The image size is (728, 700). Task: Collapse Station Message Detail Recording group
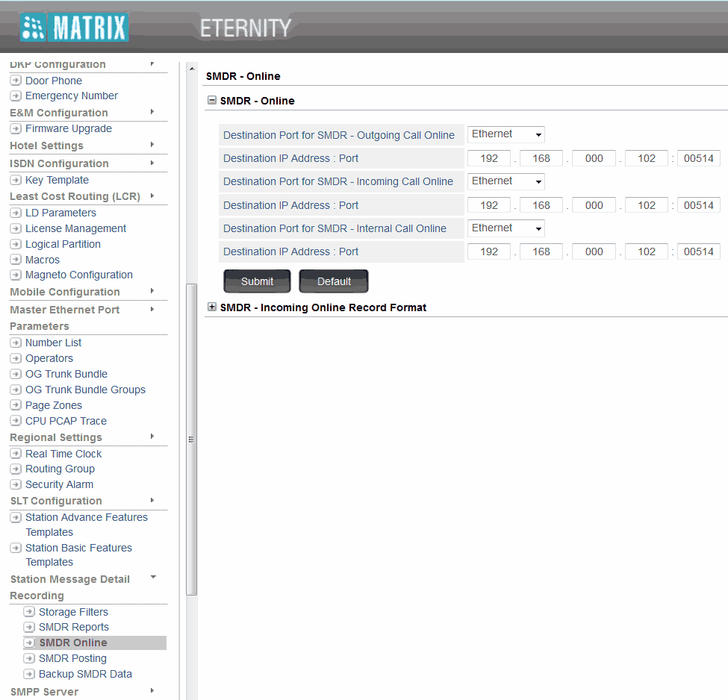pyautogui.click(x=153, y=578)
